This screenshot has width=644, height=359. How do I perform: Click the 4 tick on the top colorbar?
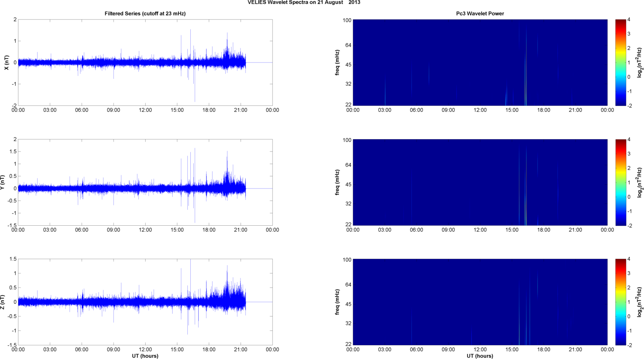pyautogui.click(x=629, y=19)
